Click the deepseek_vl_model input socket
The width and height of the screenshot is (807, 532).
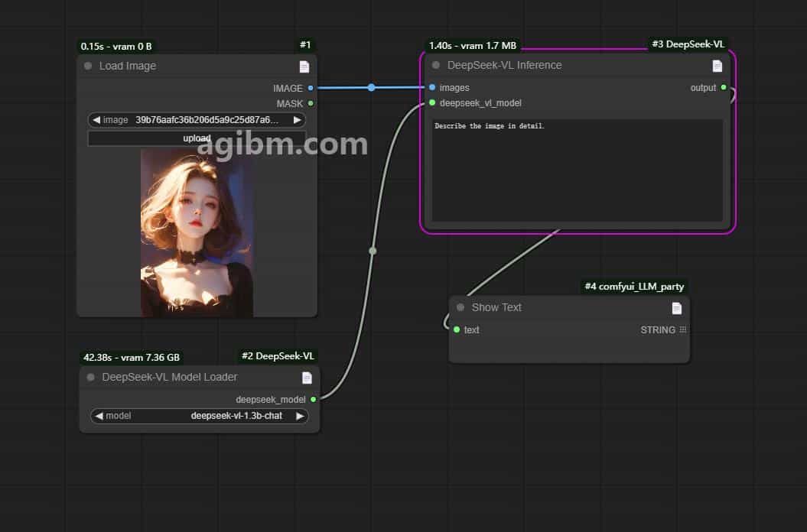[x=432, y=103]
